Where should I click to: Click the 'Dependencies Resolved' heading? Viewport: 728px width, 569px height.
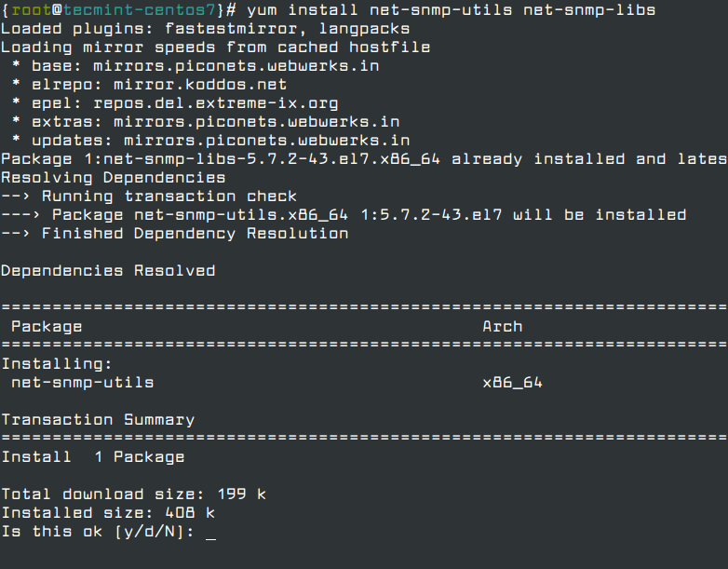click(108, 271)
